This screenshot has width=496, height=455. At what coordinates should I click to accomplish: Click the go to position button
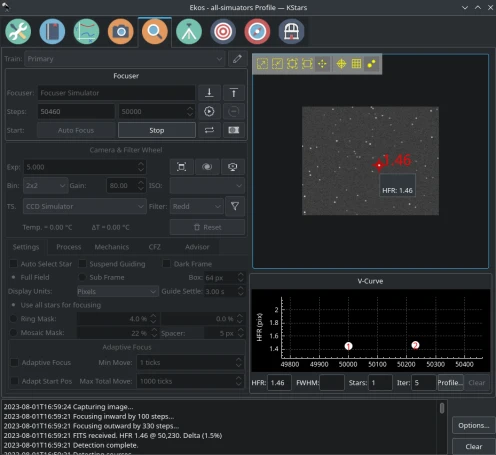(x=209, y=111)
